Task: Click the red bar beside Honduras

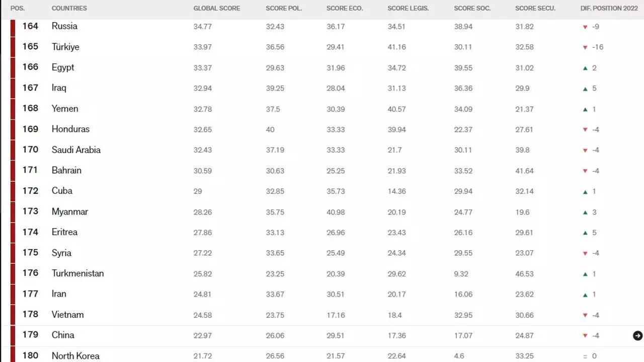Action: tap(13, 129)
